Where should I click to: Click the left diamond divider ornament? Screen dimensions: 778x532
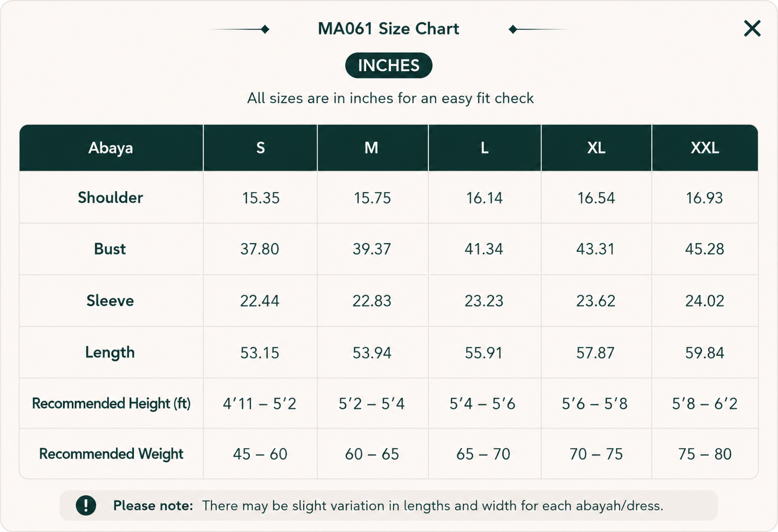(x=240, y=29)
